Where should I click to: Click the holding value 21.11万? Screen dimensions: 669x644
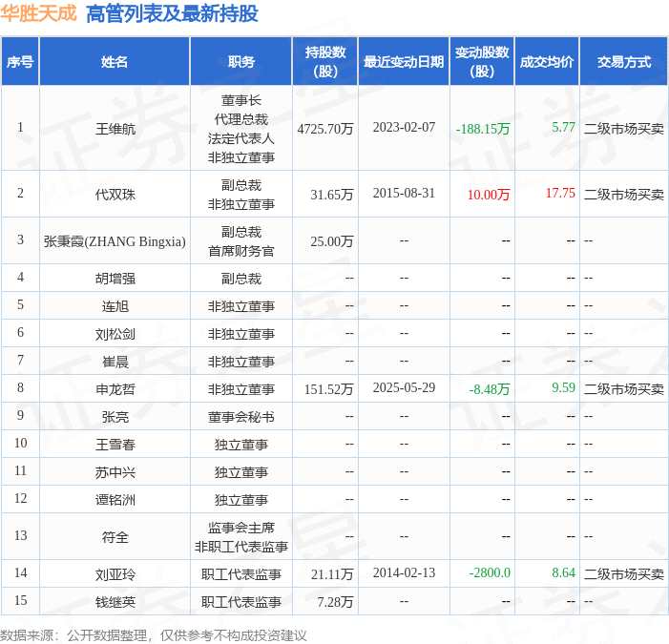tap(332, 575)
